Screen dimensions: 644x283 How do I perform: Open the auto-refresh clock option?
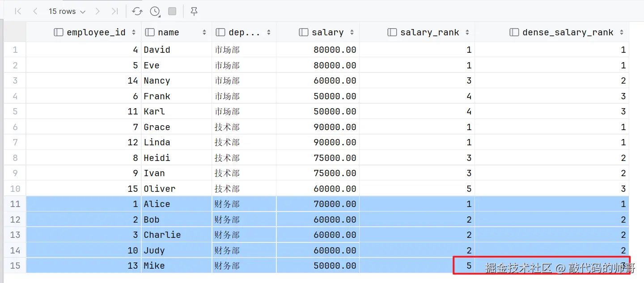click(x=155, y=11)
